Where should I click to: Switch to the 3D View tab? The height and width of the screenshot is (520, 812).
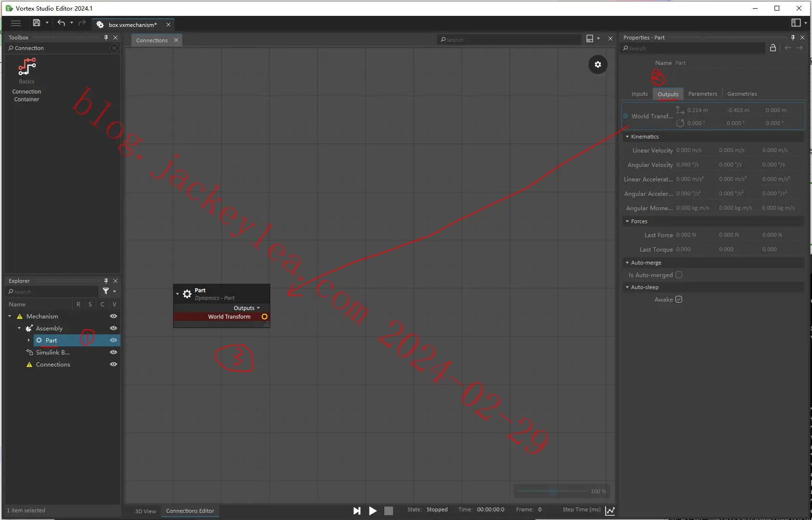click(145, 511)
